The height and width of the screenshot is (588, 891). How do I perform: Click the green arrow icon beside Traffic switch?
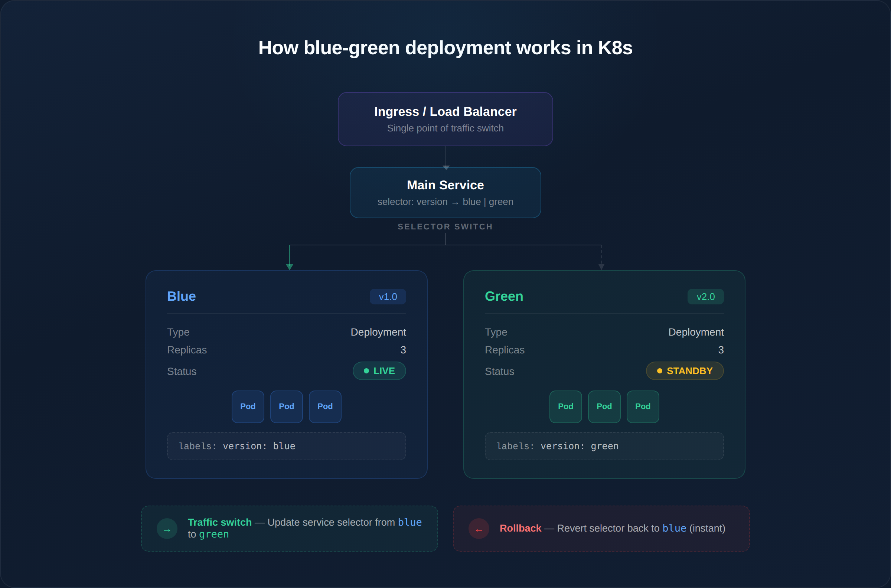(167, 528)
